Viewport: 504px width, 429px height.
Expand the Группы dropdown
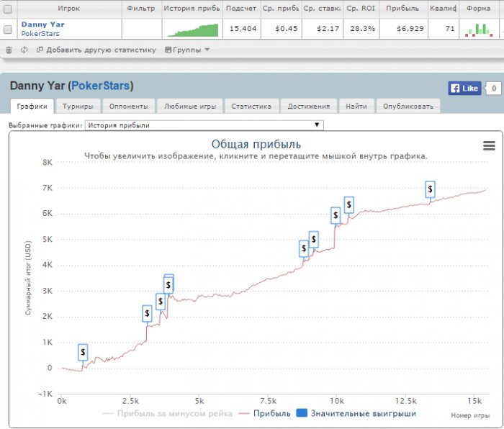point(187,50)
